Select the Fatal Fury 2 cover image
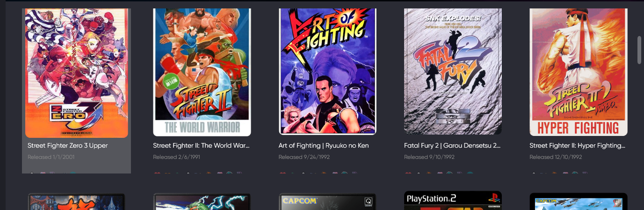This screenshot has height=210, width=644. [x=453, y=72]
